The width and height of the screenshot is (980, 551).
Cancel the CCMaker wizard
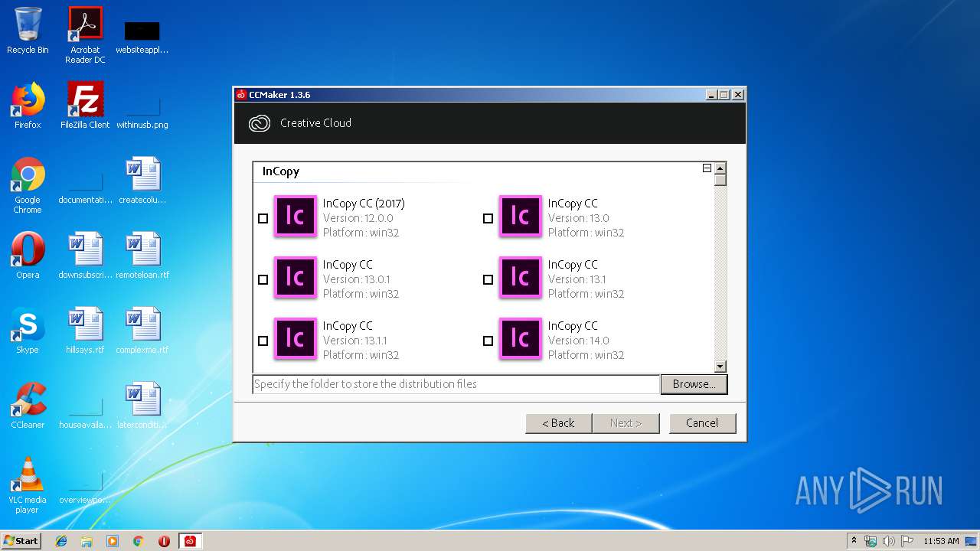pos(702,423)
